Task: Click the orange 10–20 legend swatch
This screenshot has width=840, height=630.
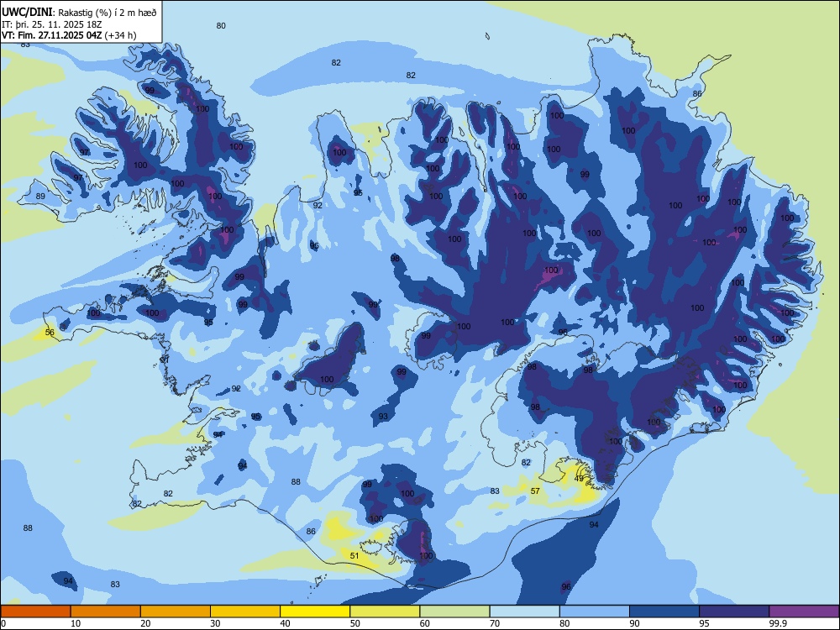Action: (x=106, y=612)
